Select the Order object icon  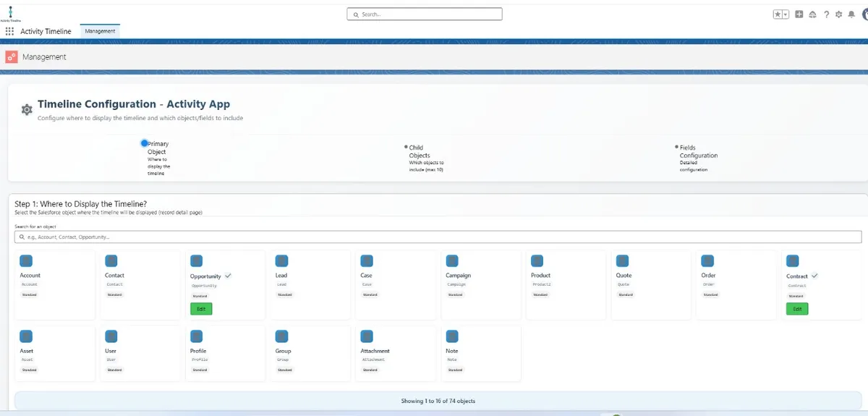pyautogui.click(x=707, y=260)
